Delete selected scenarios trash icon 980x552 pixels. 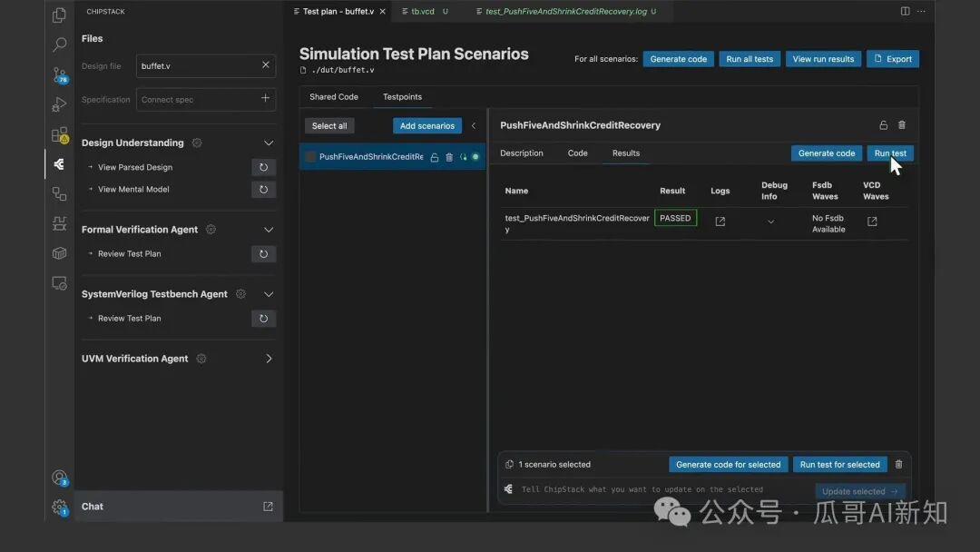(x=898, y=465)
